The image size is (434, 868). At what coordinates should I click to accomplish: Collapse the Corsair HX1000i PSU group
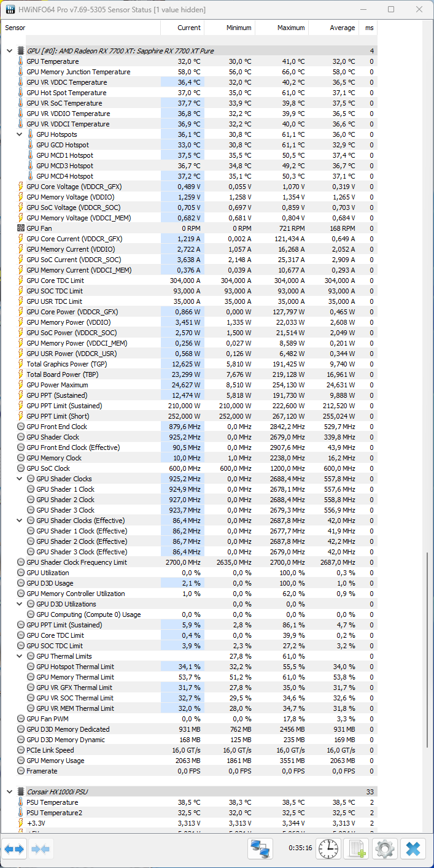click(9, 792)
